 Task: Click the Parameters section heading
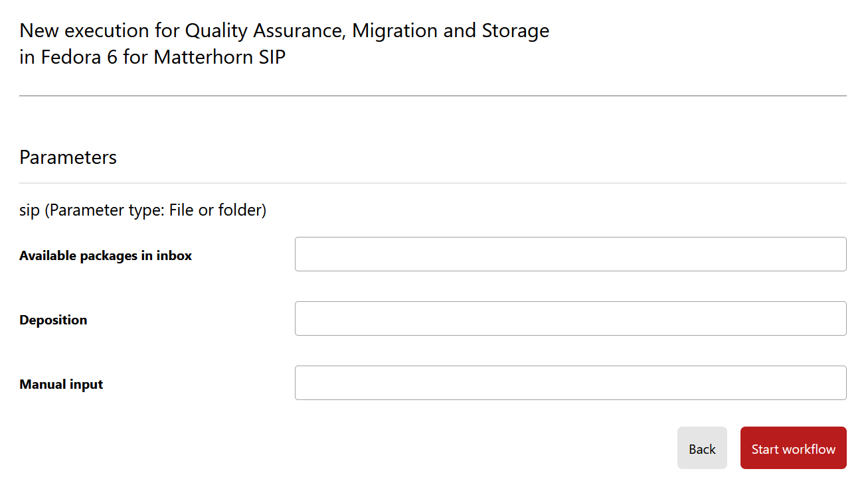[x=68, y=157]
